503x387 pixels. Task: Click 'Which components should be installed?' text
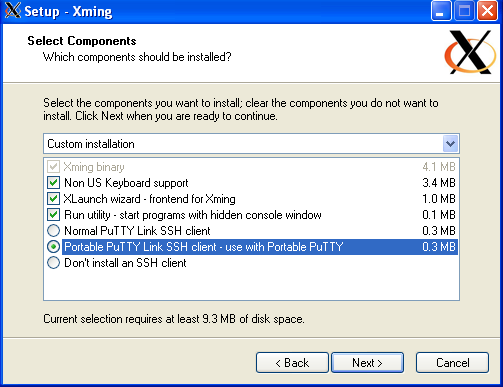click(137, 57)
